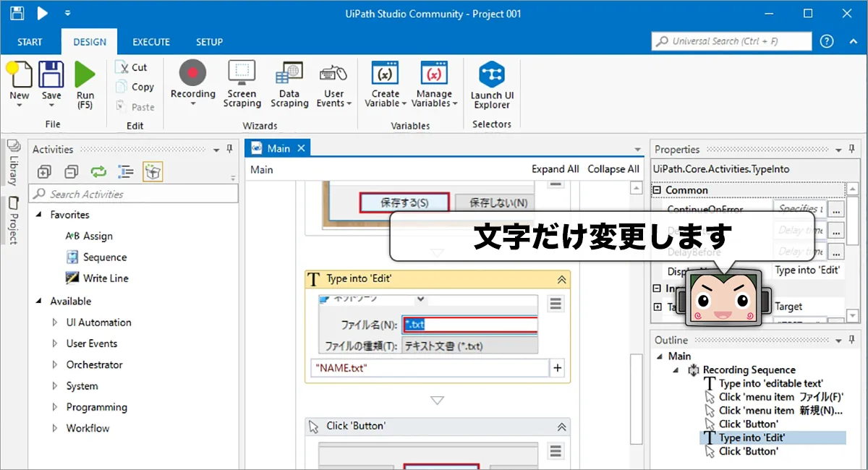The width and height of the screenshot is (868, 470).
Task: Expand the Programming category
Action: point(54,407)
